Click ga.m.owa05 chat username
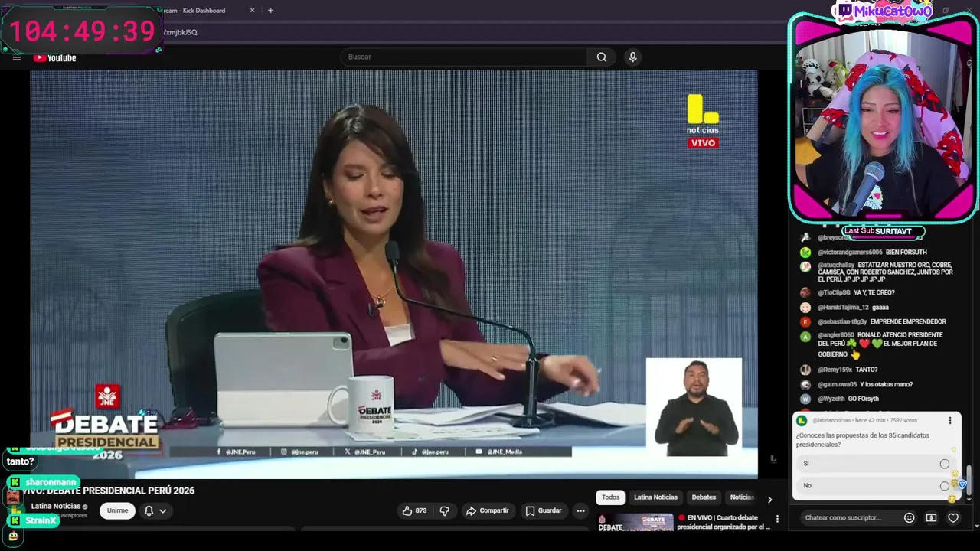 point(837,385)
